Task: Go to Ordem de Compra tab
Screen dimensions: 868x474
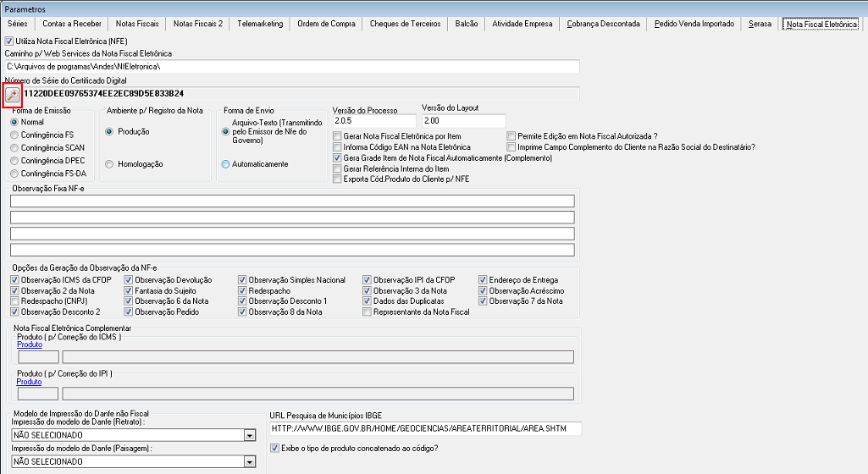Action: tap(327, 24)
